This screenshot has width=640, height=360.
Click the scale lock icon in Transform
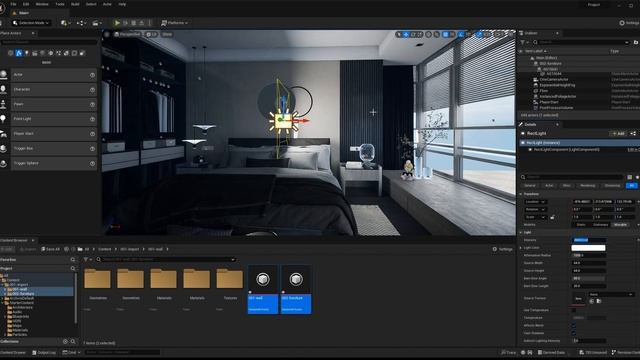pos(552,217)
